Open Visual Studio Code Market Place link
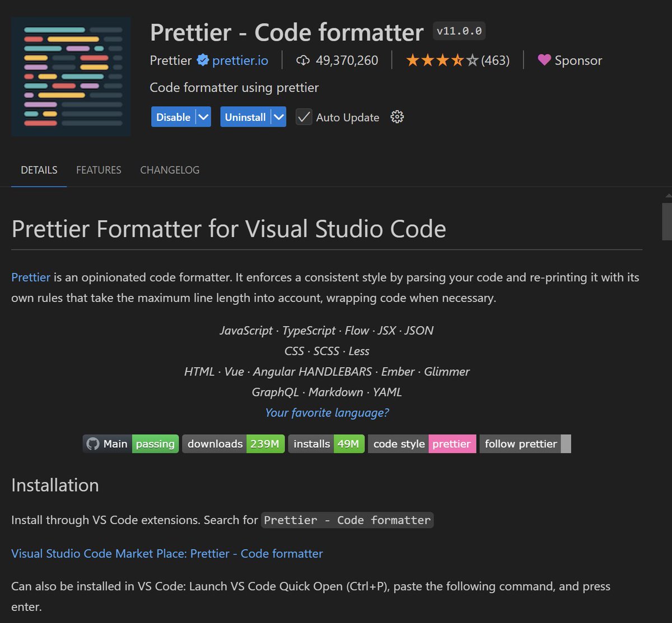The image size is (672, 623). click(x=167, y=554)
